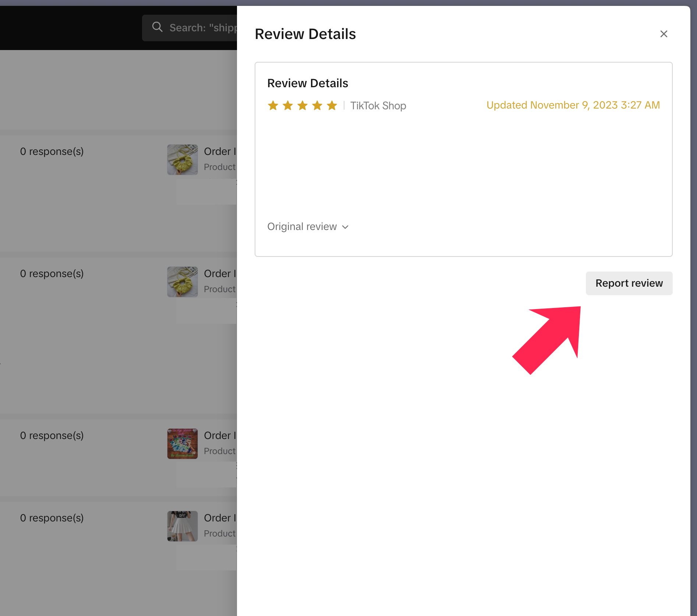Click the fifth gold rating star

click(332, 106)
